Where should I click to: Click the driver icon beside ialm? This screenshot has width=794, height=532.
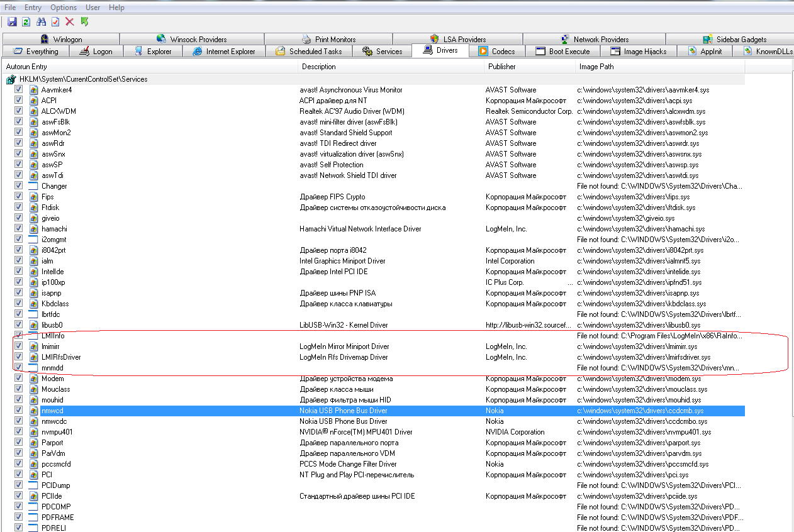[x=34, y=261]
